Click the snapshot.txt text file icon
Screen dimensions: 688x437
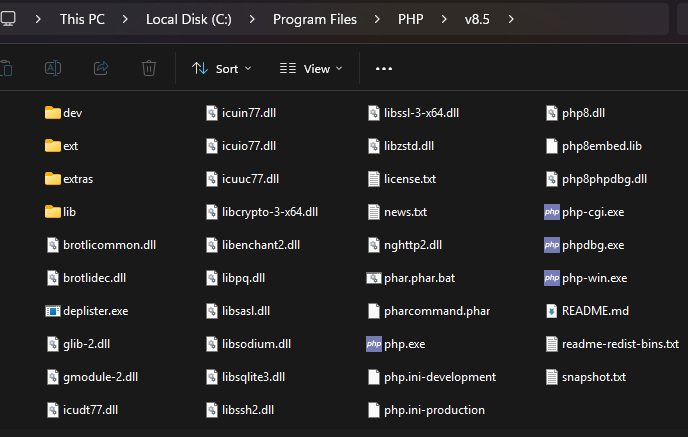552,377
